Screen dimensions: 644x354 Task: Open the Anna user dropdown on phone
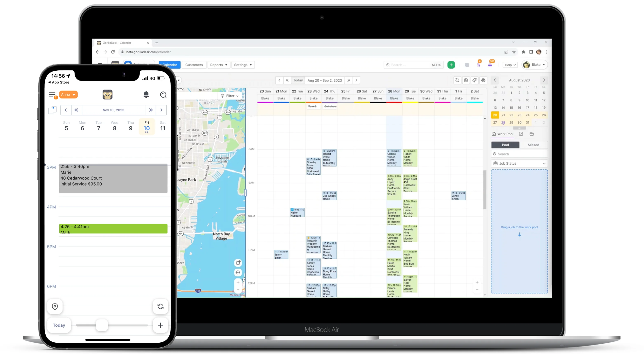tap(68, 95)
